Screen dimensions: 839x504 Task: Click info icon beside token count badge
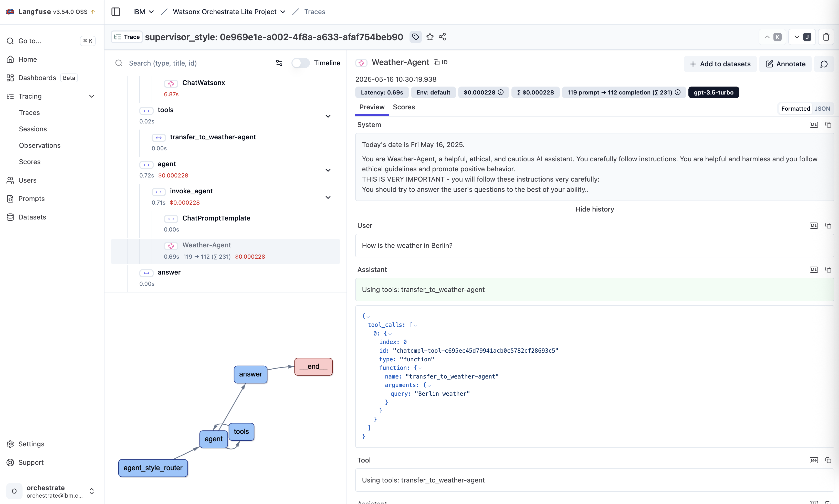(678, 92)
